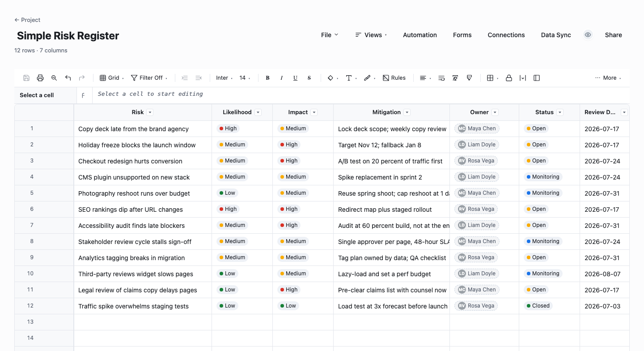Click the formula bar function icon

click(83, 95)
